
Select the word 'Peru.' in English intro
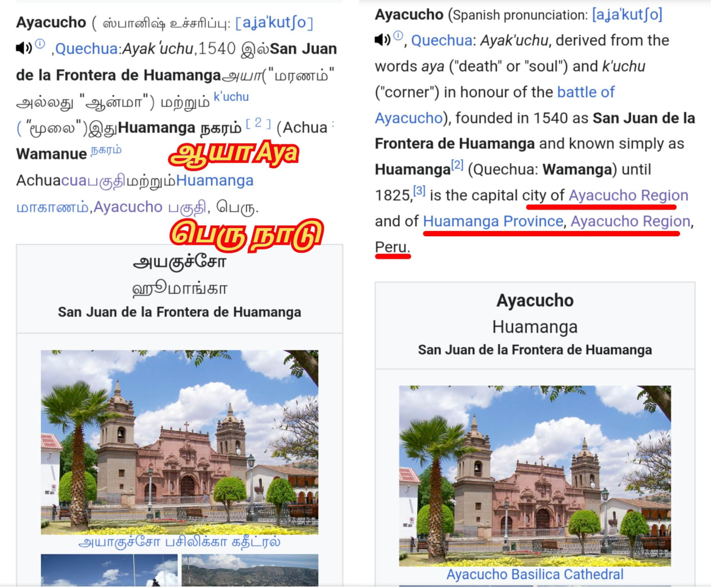(392, 247)
